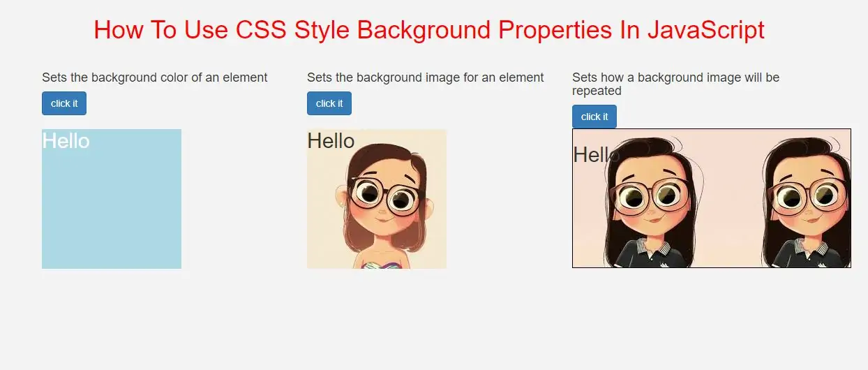Image resolution: width=868 pixels, height=370 pixels.
Task: Click the single cartoon girl image box
Action: [377, 199]
